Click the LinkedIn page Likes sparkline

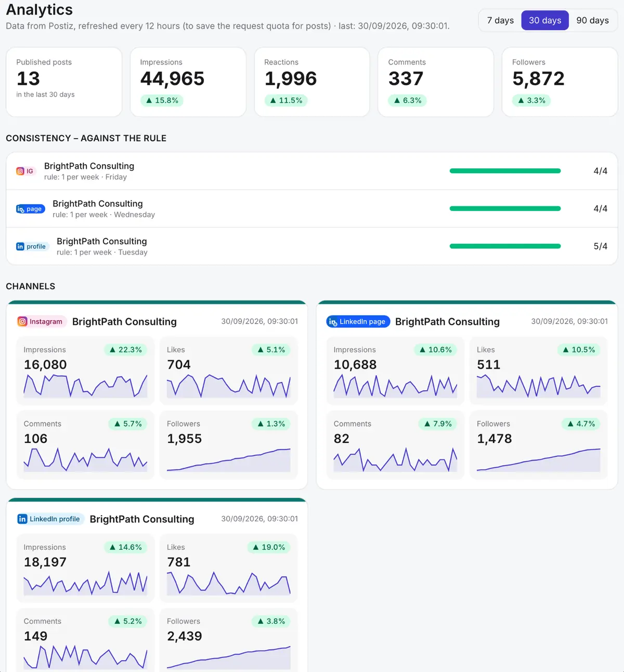538,386
